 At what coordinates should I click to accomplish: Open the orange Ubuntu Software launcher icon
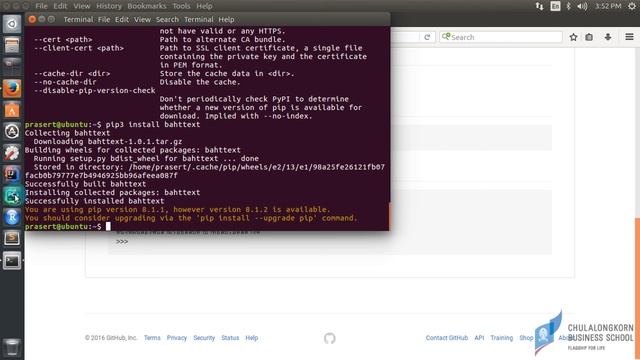pyautogui.click(x=12, y=110)
